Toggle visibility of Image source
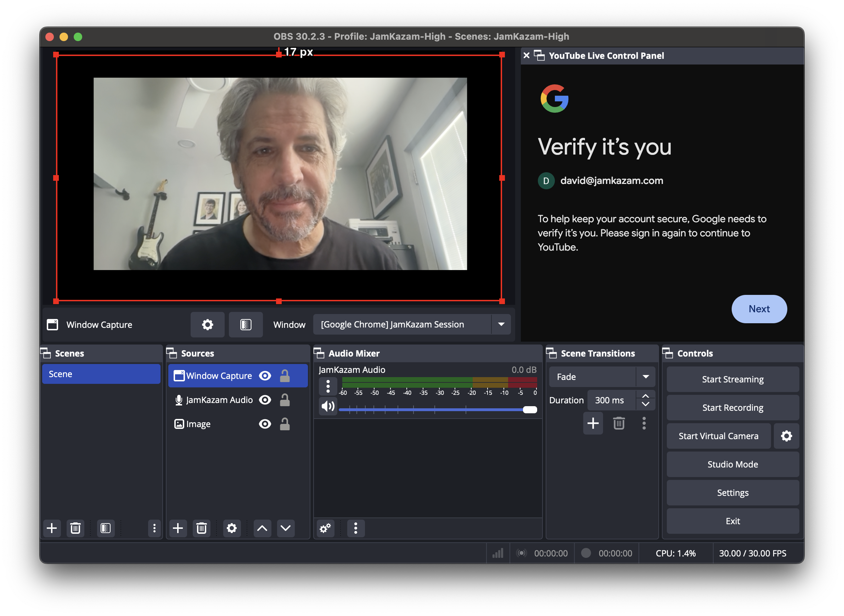 click(265, 424)
